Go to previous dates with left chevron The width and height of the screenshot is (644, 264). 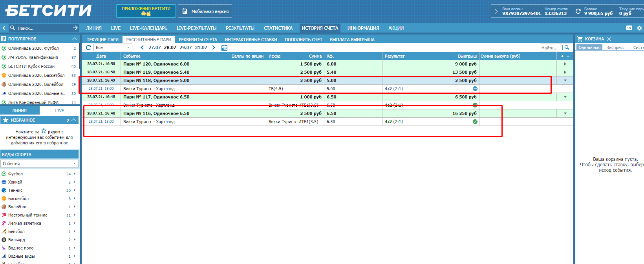(142, 47)
